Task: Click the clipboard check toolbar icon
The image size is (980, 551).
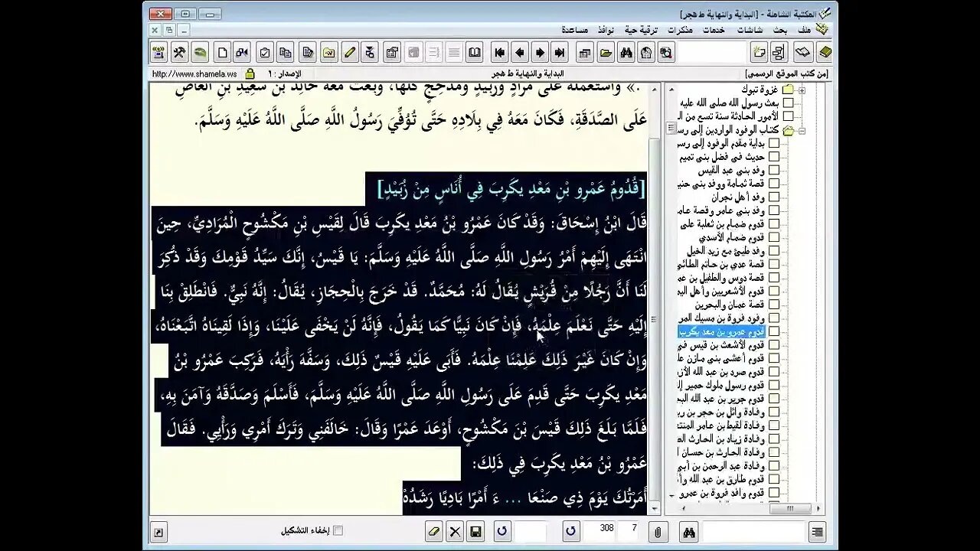Action: point(265,53)
